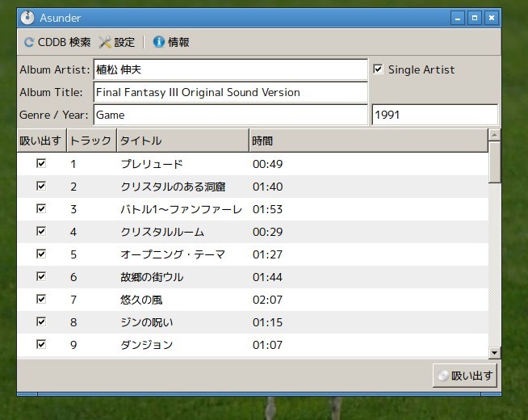Click the track list scrollbar thumb
This screenshot has width=528, height=420.
(x=494, y=162)
